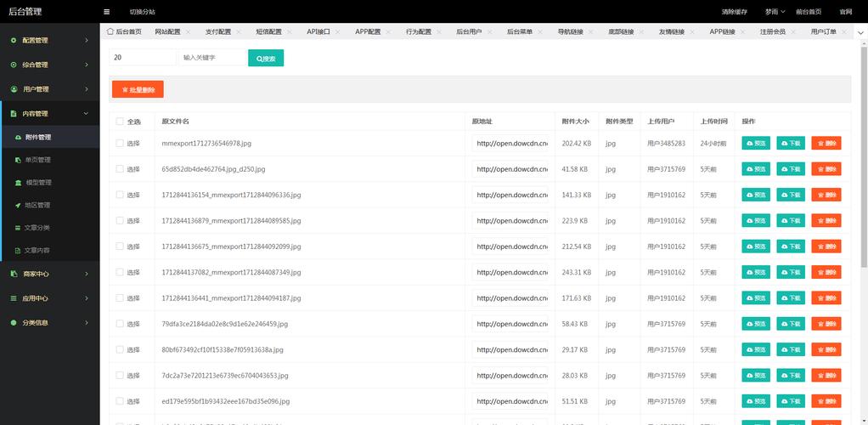Screen dimensions: 868x425
Task: Click the file icon beside 文章内容
Action: pyautogui.click(x=19, y=251)
